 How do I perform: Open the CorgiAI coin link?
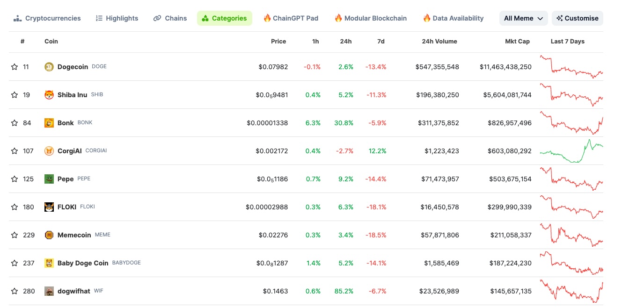(70, 151)
